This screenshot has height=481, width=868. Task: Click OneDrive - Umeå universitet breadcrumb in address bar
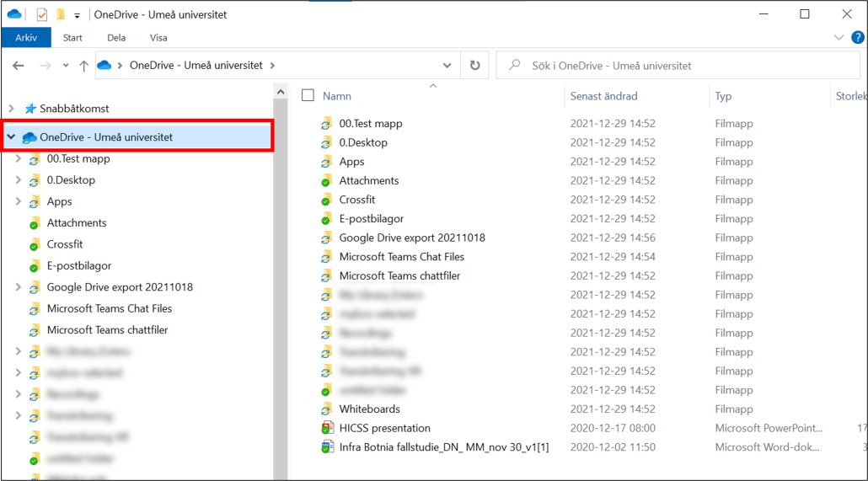click(x=196, y=66)
